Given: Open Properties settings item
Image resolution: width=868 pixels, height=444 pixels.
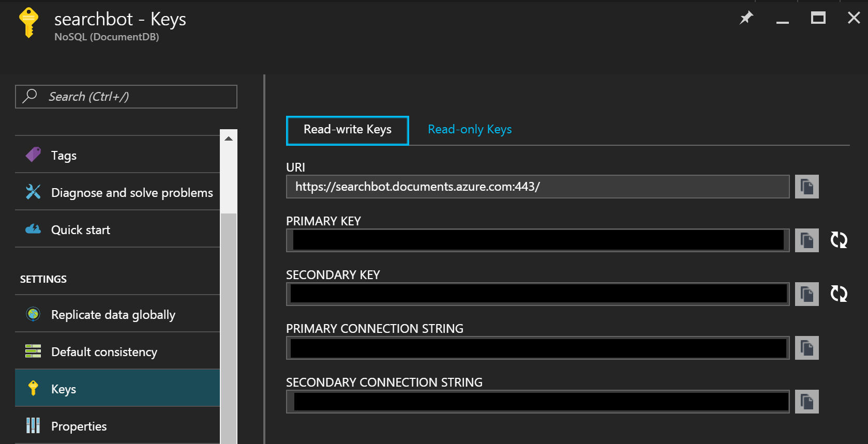Looking at the screenshot, I should pos(117,425).
